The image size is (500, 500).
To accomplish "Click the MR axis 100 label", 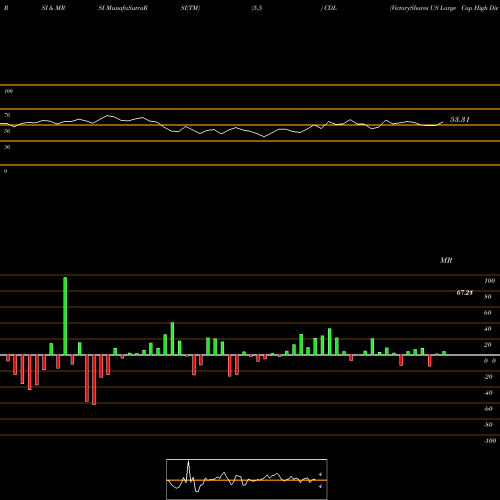I will click(489, 281).
